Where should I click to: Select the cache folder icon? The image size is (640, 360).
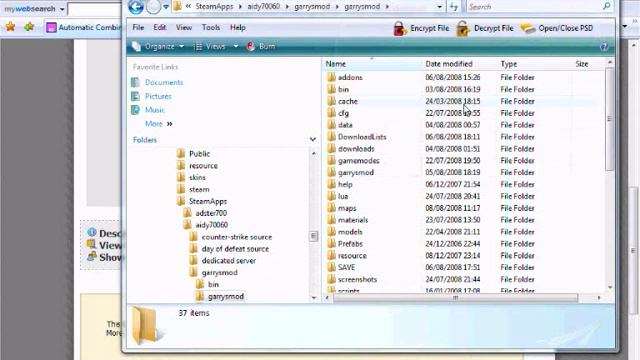[x=331, y=101]
